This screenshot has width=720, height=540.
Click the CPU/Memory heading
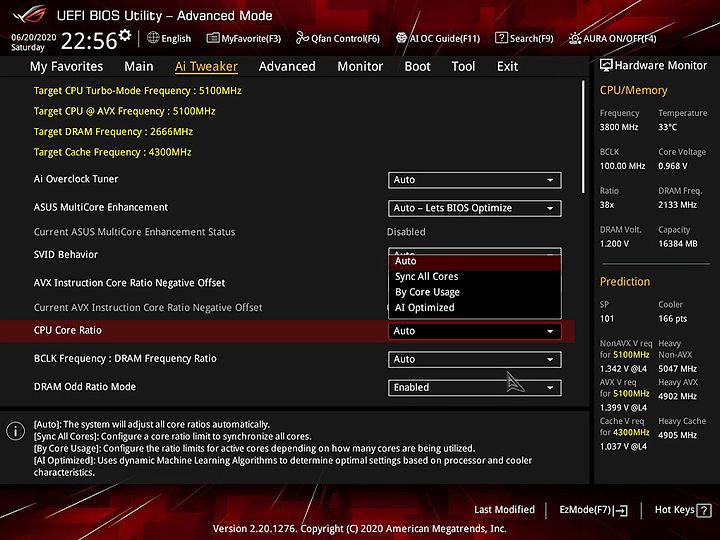pos(633,90)
